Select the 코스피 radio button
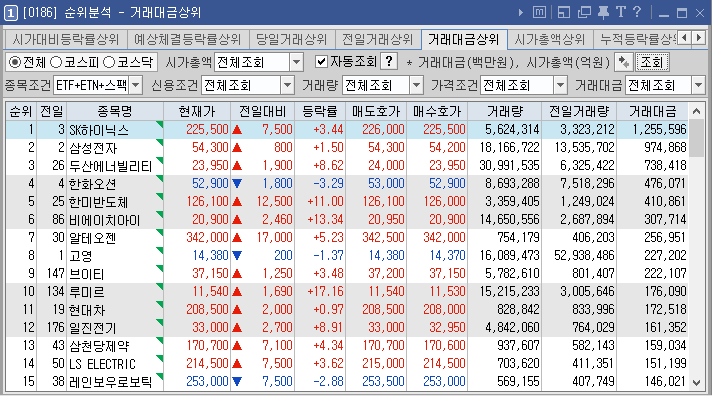The width and height of the screenshot is (712, 396). coord(56,62)
